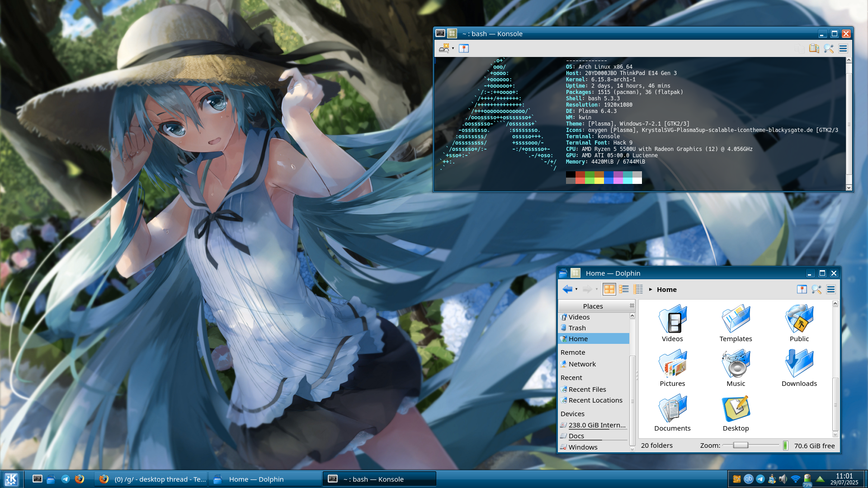Click the Konsole scrollbar up arrow
Viewport: 868px width, 488px height.
[849, 60]
